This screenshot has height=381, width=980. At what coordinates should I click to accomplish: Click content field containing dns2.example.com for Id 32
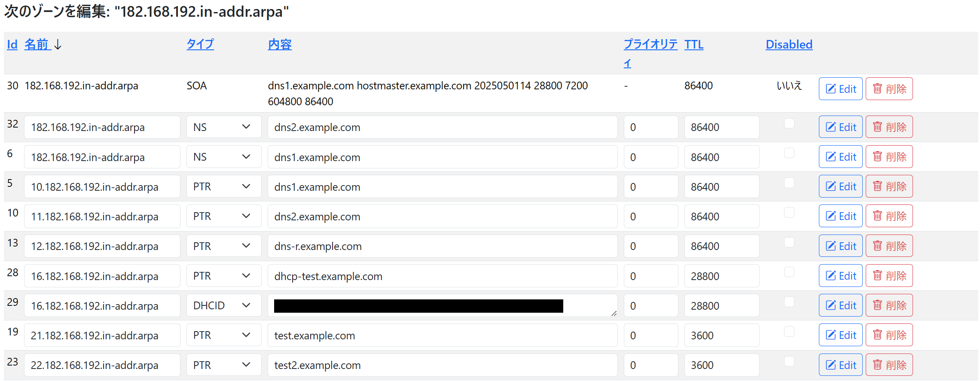443,127
